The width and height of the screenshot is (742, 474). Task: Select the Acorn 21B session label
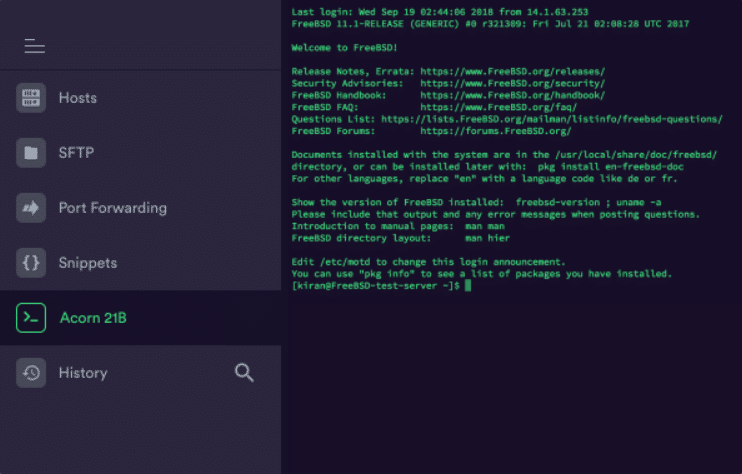click(x=93, y=318)
